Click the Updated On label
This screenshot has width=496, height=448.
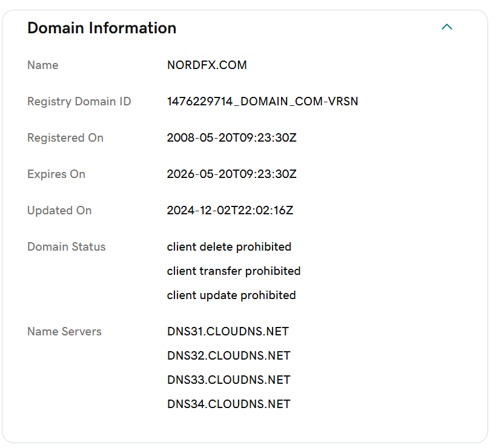[x=59, y=211]
